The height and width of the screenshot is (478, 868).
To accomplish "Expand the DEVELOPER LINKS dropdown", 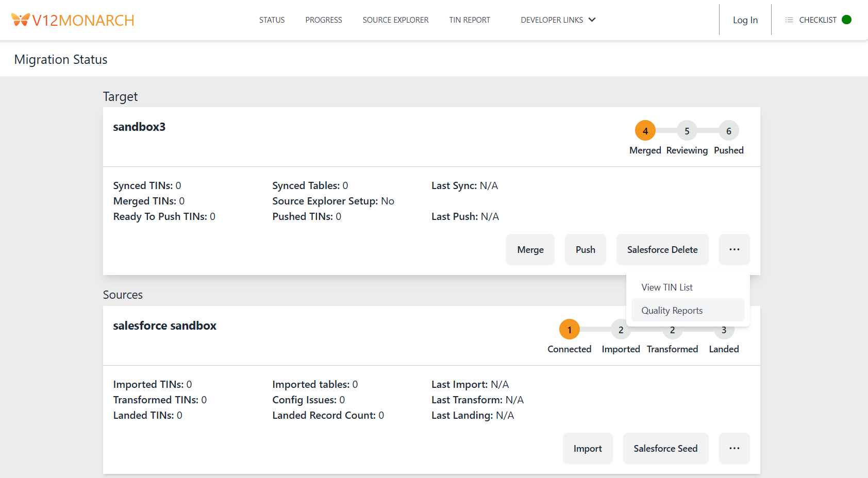I will (558, 20).
